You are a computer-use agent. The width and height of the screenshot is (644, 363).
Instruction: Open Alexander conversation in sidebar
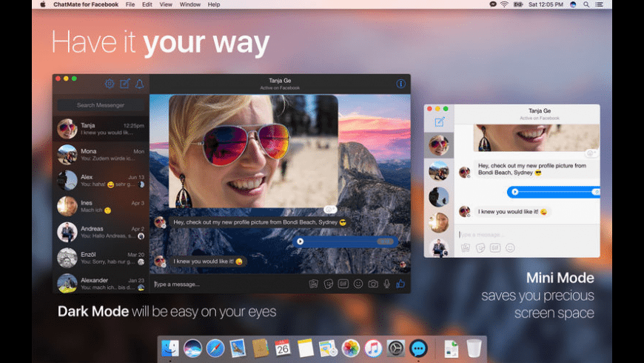(101, 283)
